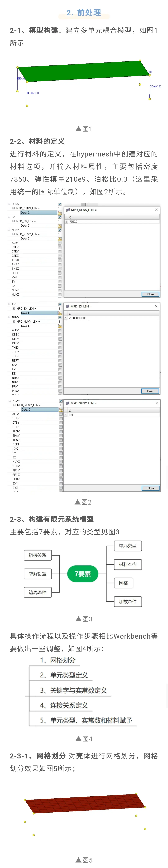The height and width of the screenshot is (868, 168).
Task: Collapse MPD_EX_LEN tree row beside the MPD_EX_LEN dialog
Action: click(14, 309)
